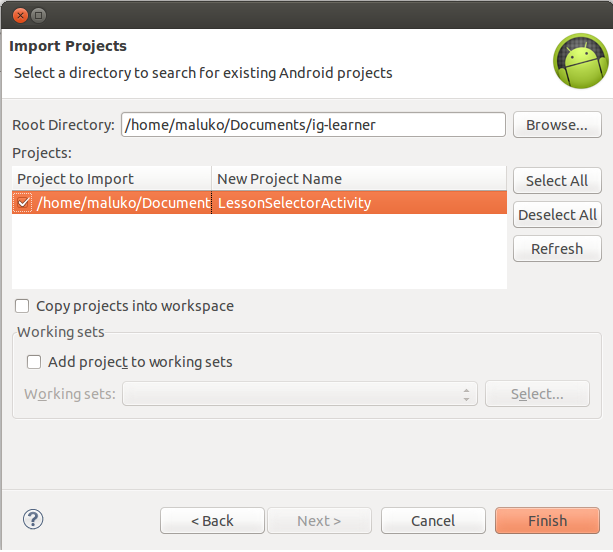
Task: Close the Import Projects dialog window
Action: 20,16
